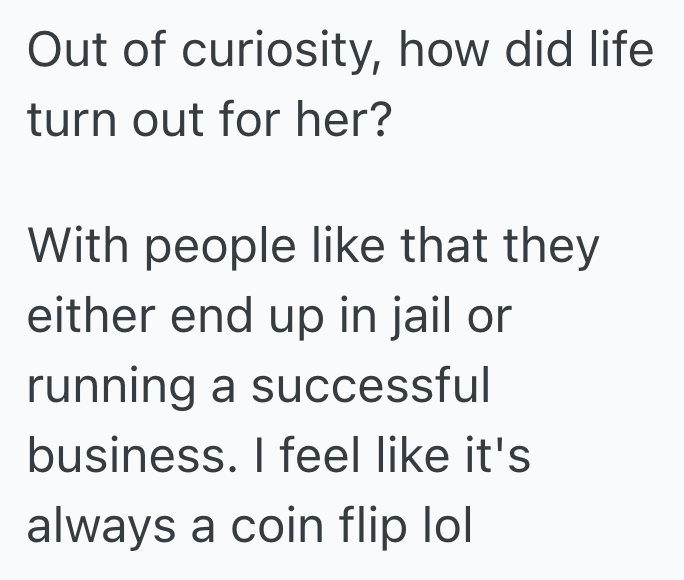Click the word "running" in the comment

pos(113,387)
